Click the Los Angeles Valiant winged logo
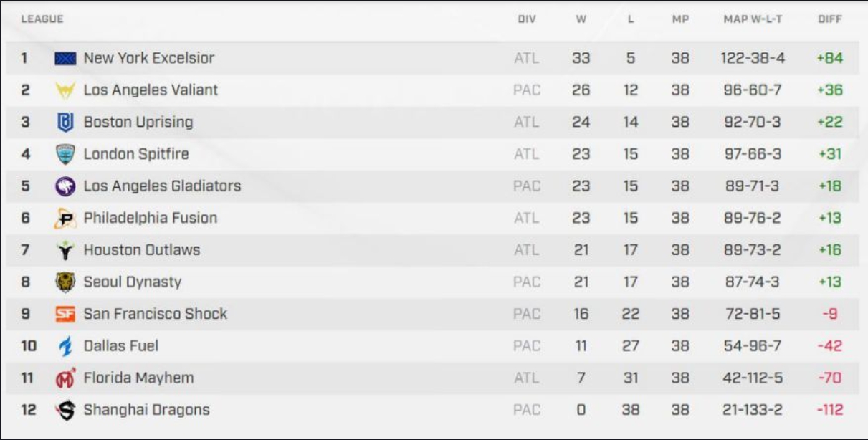 [x=65, y=91]
